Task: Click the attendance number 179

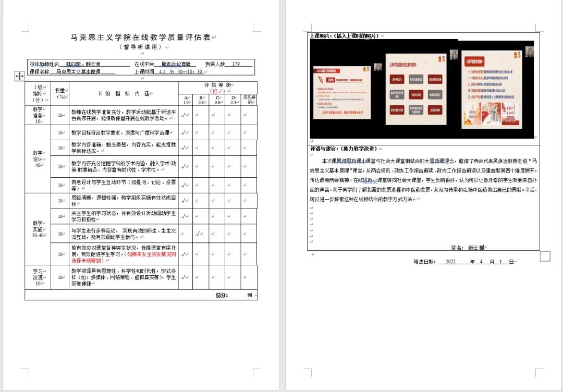Action: pos(236,64)
